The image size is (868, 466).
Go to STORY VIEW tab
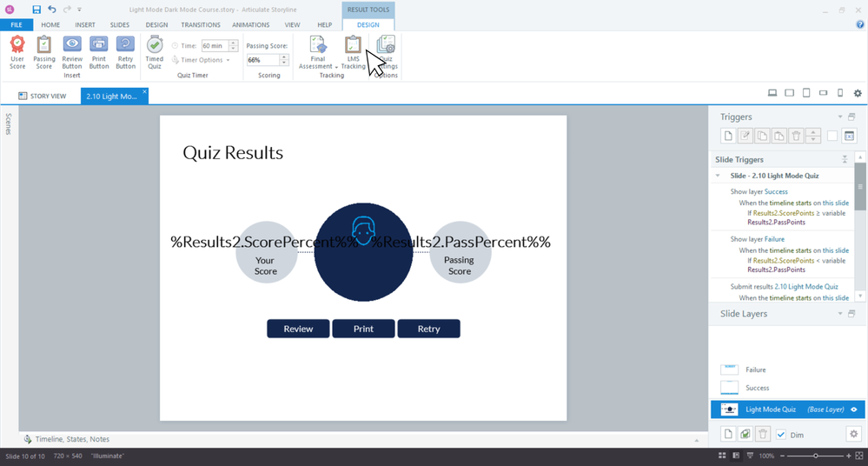[x=43, y=96]
